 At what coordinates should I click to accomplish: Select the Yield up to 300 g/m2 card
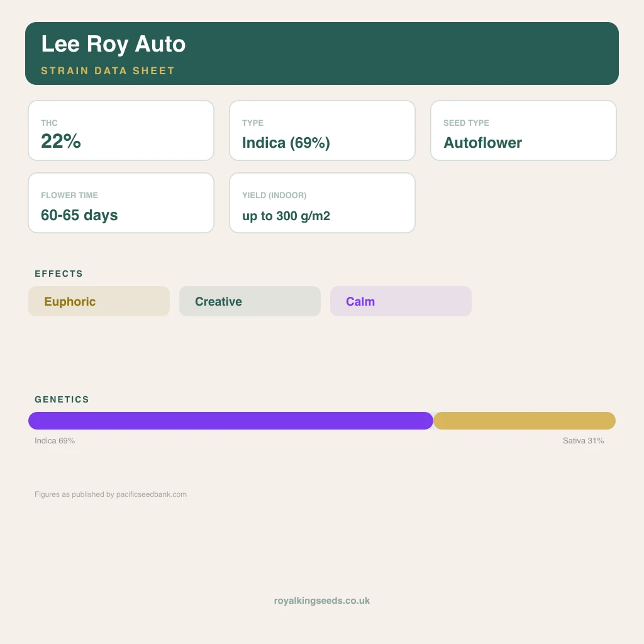(x=323, y=203)
